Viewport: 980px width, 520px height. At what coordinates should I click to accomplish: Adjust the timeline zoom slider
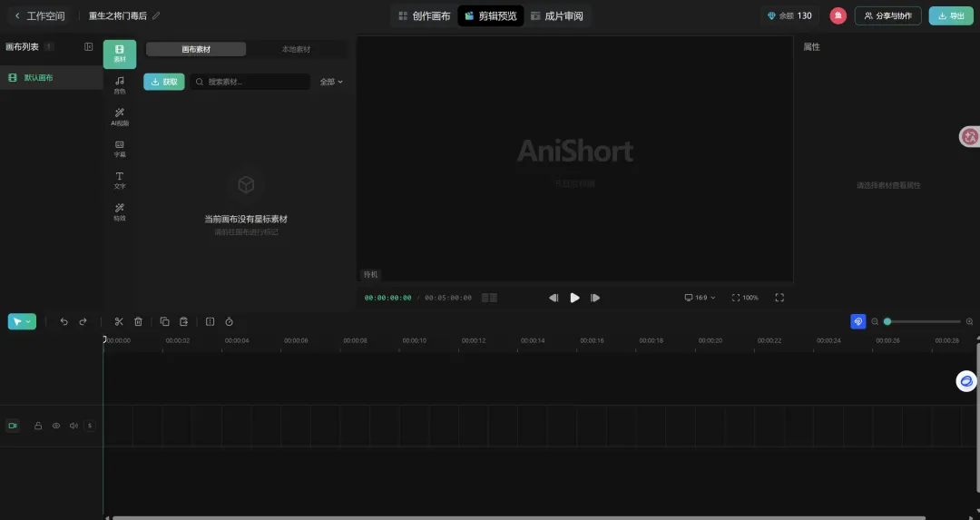(922, 322)
